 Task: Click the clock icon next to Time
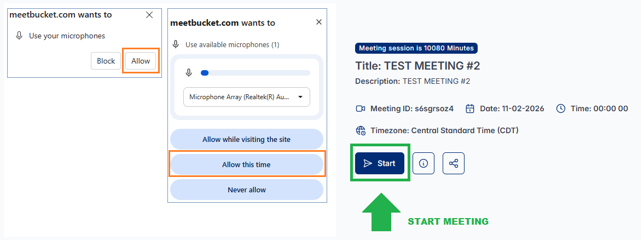(x=560, y=108)
